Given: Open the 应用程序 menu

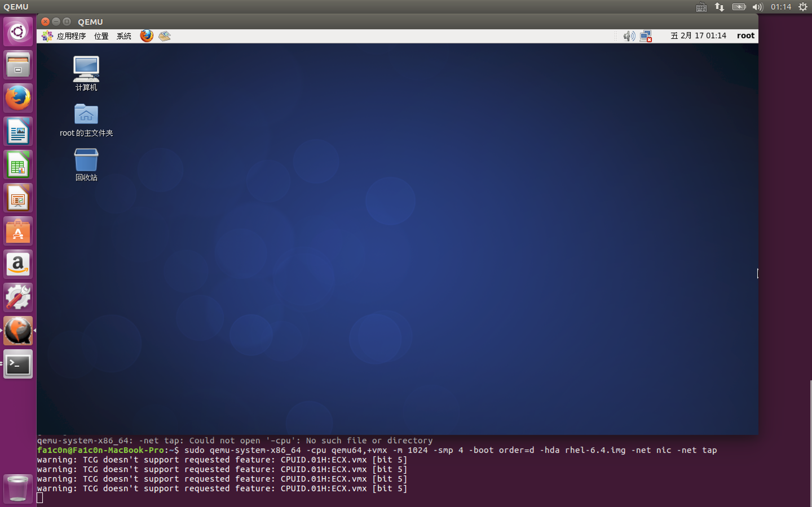Looking at the screenshot, I should [71, 36].
